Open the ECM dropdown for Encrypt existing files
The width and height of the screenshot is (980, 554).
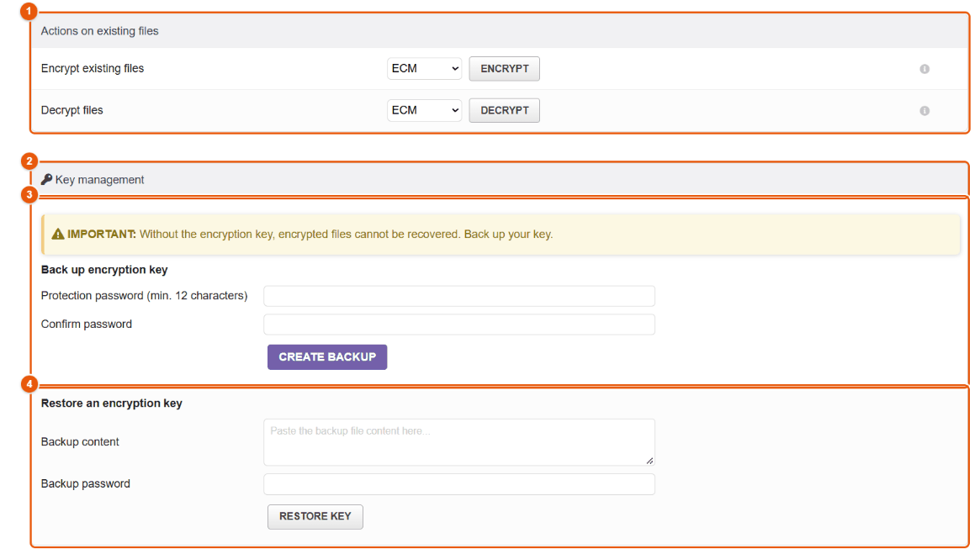pyautogui.click(x=424, y=69)
